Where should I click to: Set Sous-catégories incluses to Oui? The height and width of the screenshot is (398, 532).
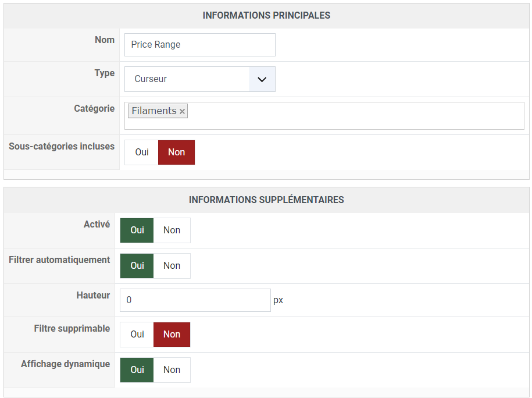pyautogui.click(x=142, y=152)
